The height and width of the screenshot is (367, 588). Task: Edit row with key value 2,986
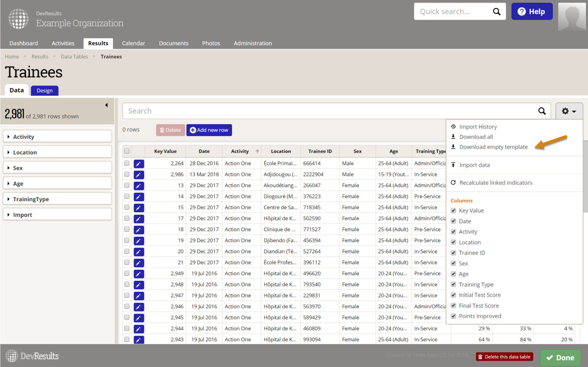tap(139, 175)
